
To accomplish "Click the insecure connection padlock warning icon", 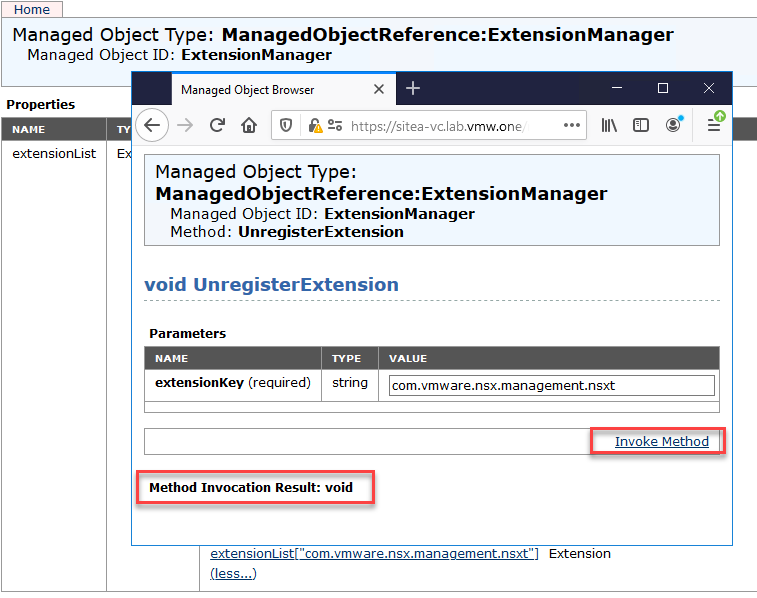I will click(x=315, y=126).
